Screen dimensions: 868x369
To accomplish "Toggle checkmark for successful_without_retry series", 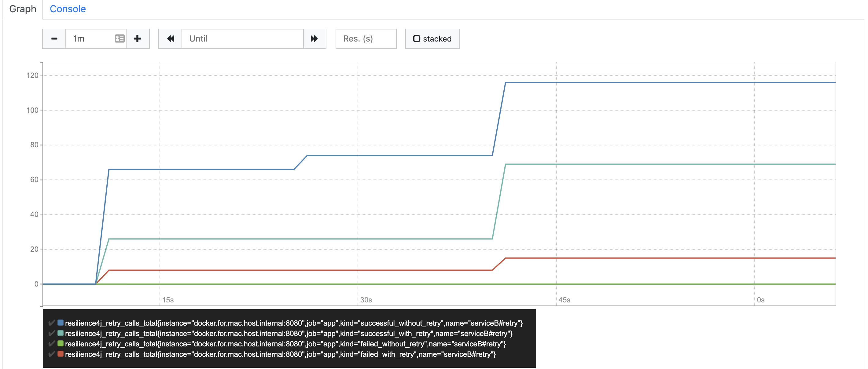I will point(52,323).
